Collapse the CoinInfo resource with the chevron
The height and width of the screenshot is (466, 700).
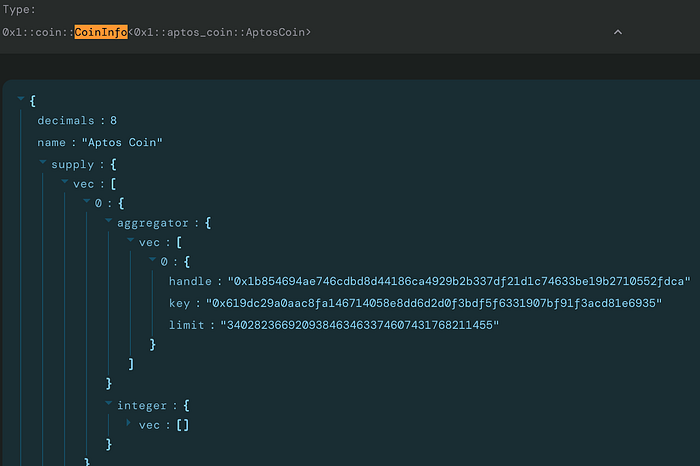pyautogui.click(x=618, y=32)
